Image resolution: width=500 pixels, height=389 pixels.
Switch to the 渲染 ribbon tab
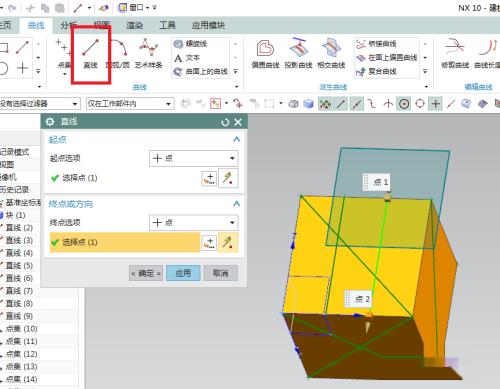134,25
